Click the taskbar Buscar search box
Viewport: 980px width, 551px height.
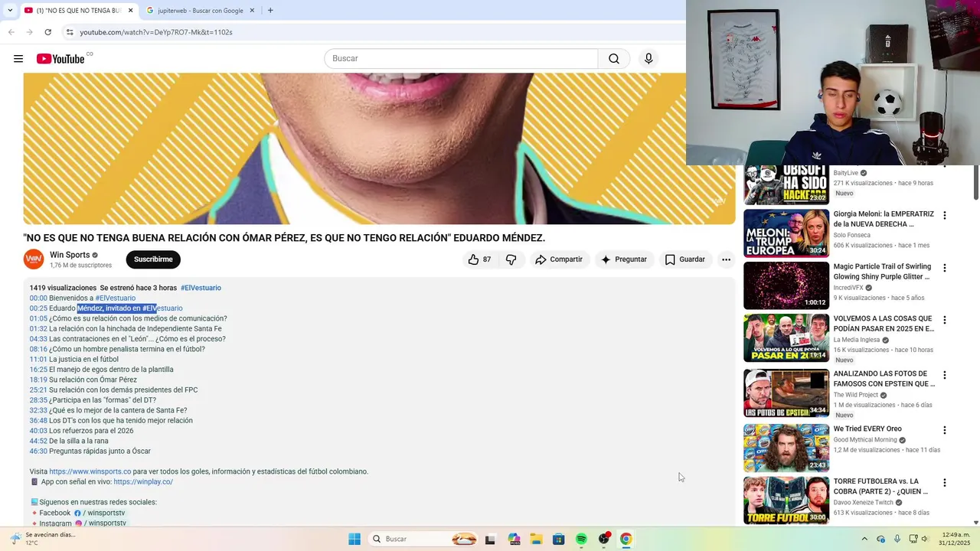click(x=423, y=539)
